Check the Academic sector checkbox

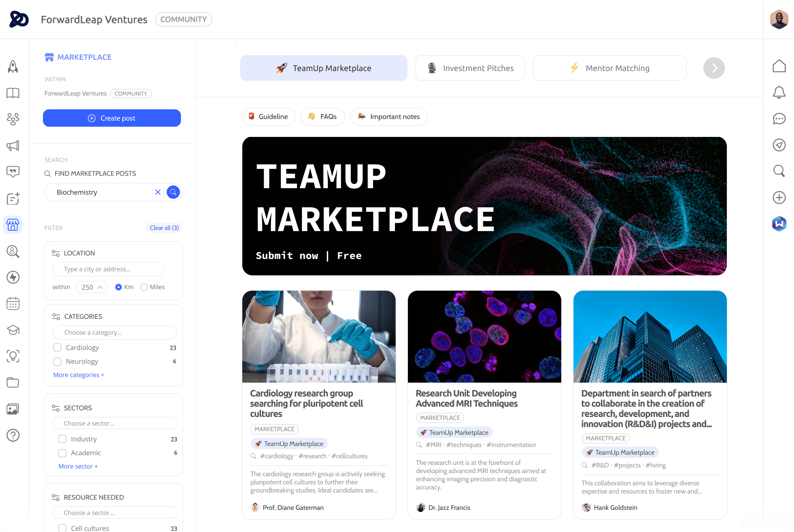(62, 453)
